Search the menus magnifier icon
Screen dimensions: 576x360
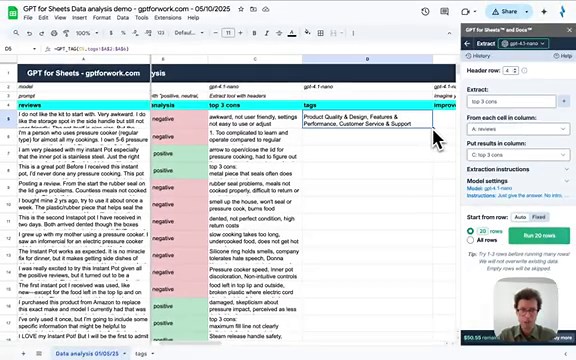pyautogui.click(x=16, y=33)
